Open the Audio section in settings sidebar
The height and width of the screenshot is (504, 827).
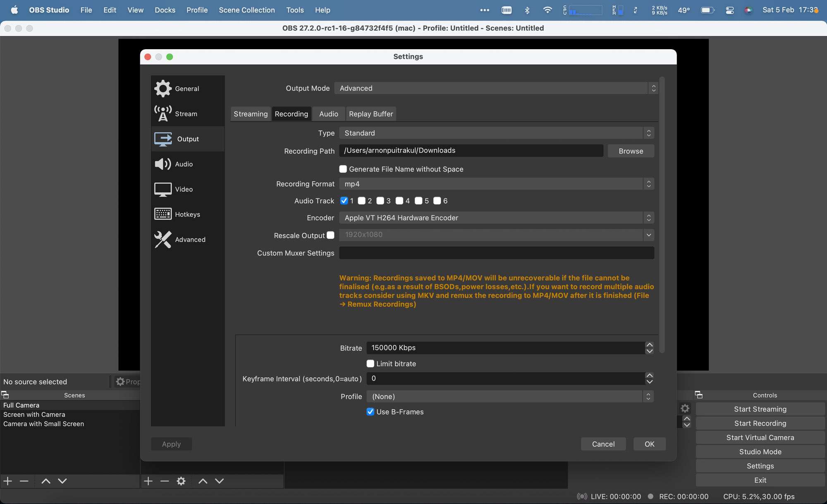tap(188, 164)
